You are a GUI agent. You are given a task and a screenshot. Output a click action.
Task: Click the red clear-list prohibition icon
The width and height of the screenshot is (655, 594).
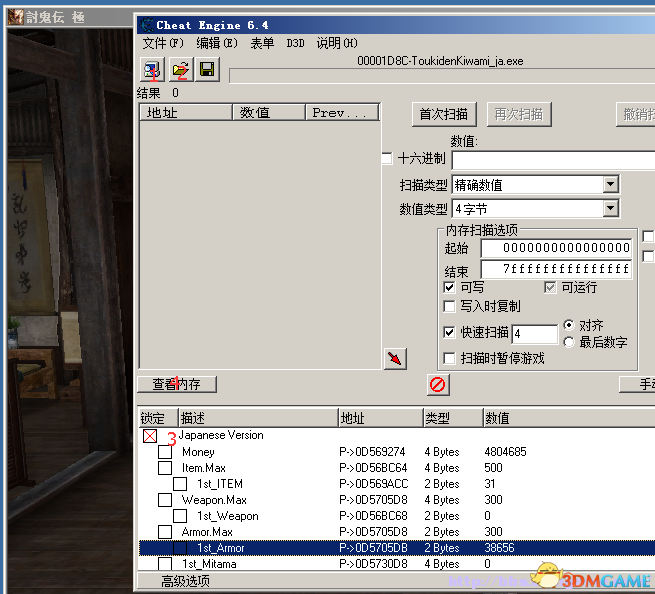pos(438,384)
